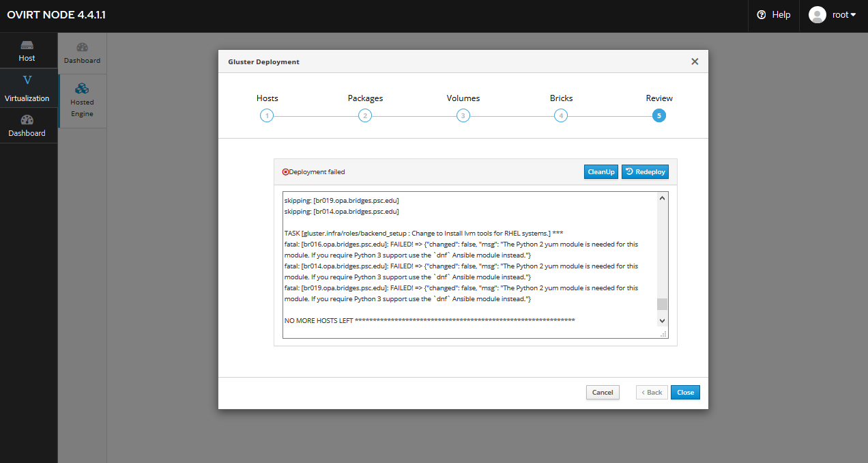This screenshot has height=463, width=868.
Task: Select step 5 Review in wizard
Action: tap(659, 115)
